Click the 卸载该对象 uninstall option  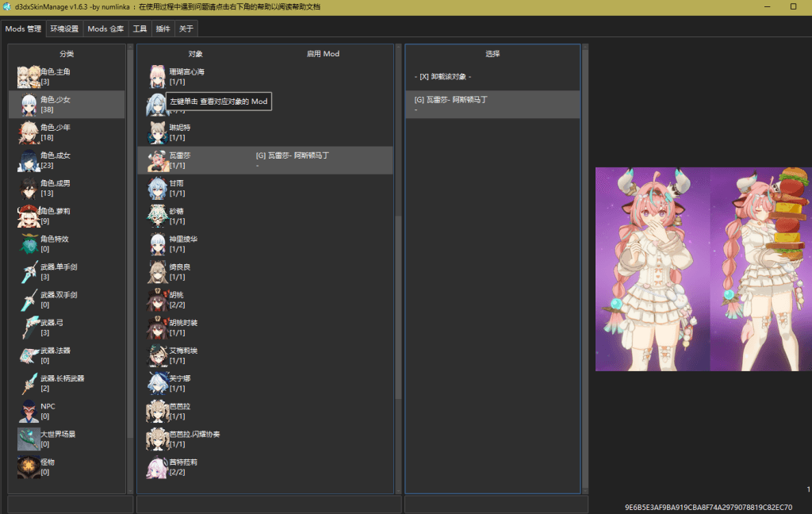[x=442, y=77]
